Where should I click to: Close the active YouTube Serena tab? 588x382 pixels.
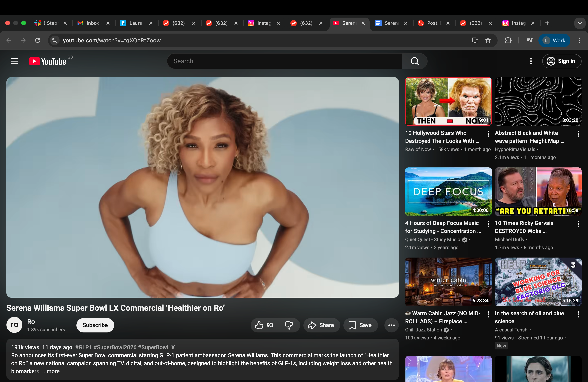363,23
